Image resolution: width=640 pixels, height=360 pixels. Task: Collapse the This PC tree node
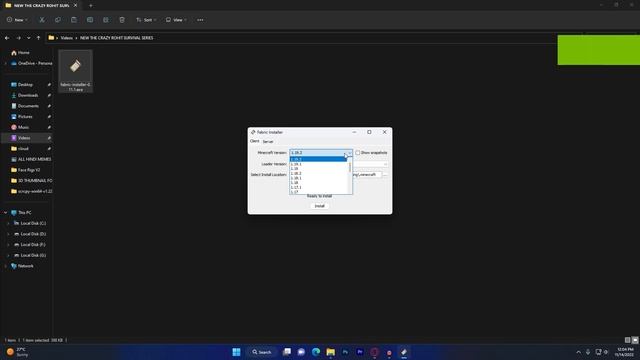(5, 213)
